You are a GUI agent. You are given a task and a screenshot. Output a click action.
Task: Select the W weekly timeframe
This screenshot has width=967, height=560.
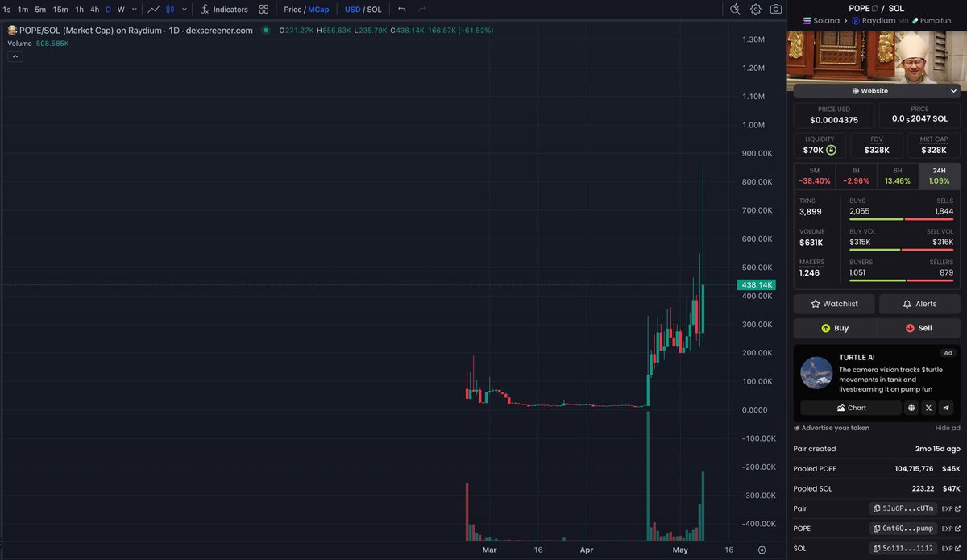pyautogui.click(x=121, y=10)
